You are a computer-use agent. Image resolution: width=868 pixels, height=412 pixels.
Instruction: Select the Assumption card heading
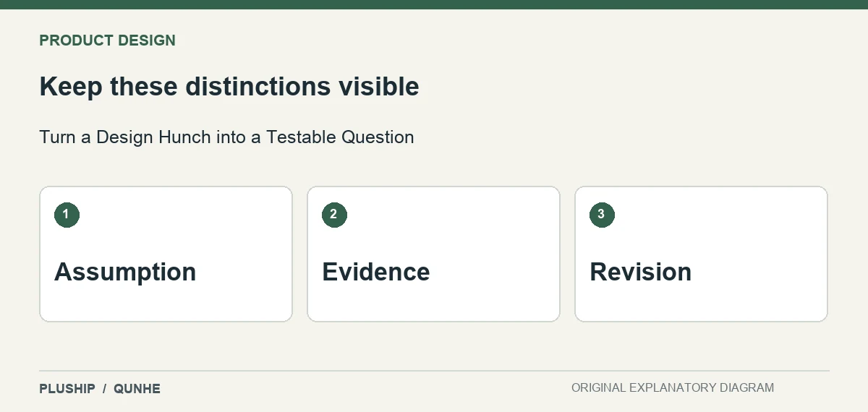coord(125,272)
